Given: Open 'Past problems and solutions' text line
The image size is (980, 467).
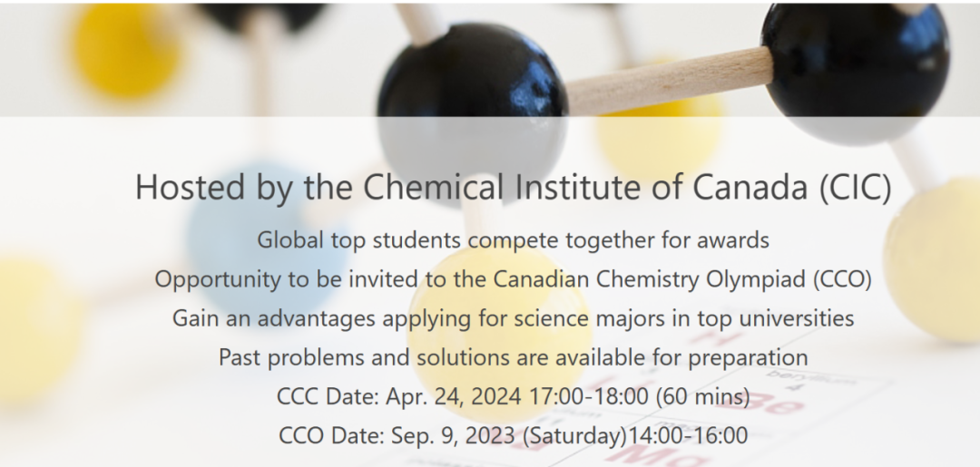Looking at the screenshot, I should [x=513, y=358].
